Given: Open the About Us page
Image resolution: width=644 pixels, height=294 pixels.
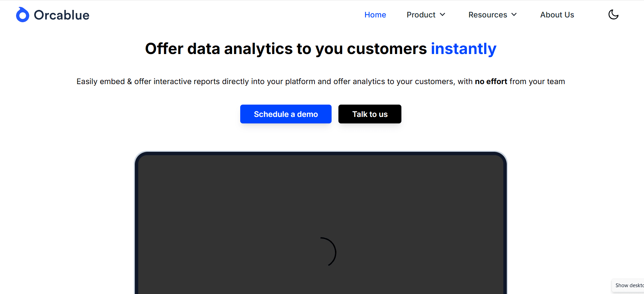Looking at the screenshot, I should coord(557,15).
